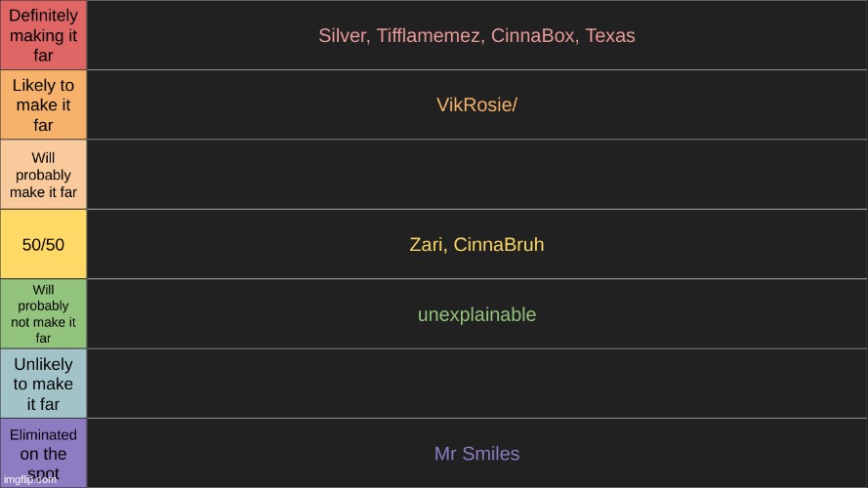Screen dimensions: 868x488
Task: Click the 'Zari, CinnaBruh' entry text
Action: tap(476, 245)
